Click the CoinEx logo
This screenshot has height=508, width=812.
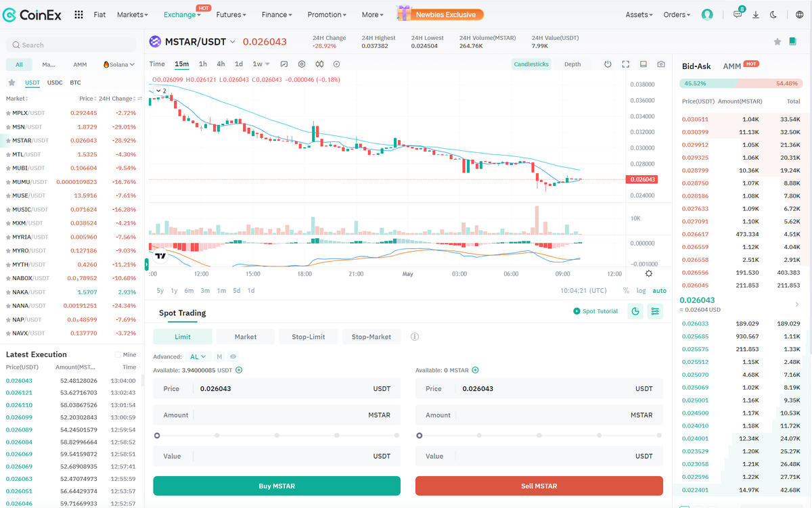pyautogui.click(x=33, y=14)
